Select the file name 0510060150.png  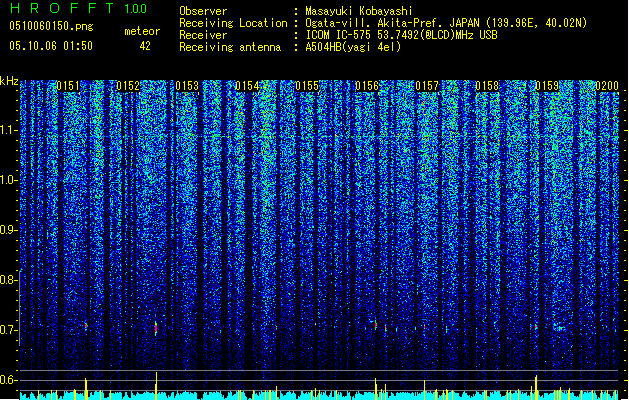51,26
